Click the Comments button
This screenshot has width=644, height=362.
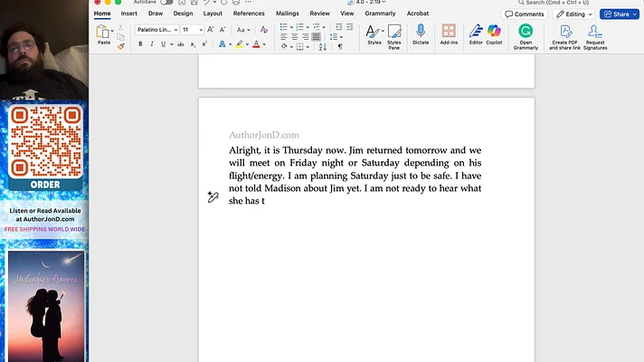click(524, 14)
